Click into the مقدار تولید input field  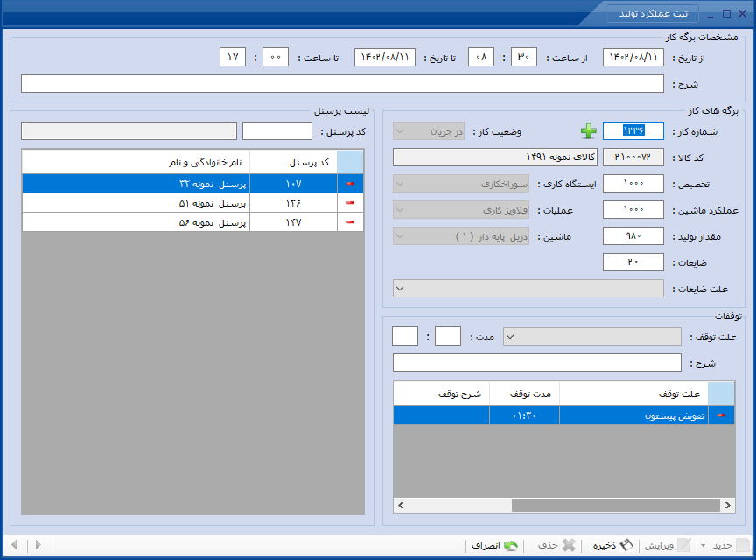pos(633,236)
